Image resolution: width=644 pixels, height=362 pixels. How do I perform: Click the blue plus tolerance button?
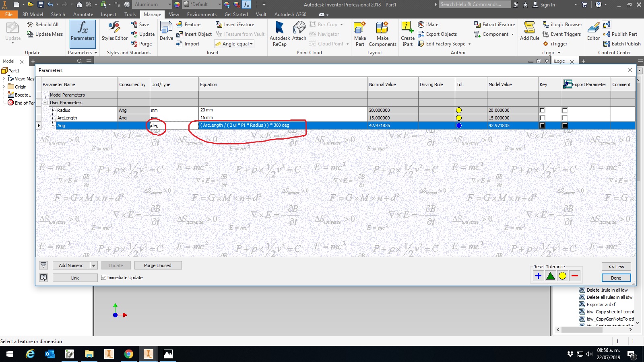538,276
